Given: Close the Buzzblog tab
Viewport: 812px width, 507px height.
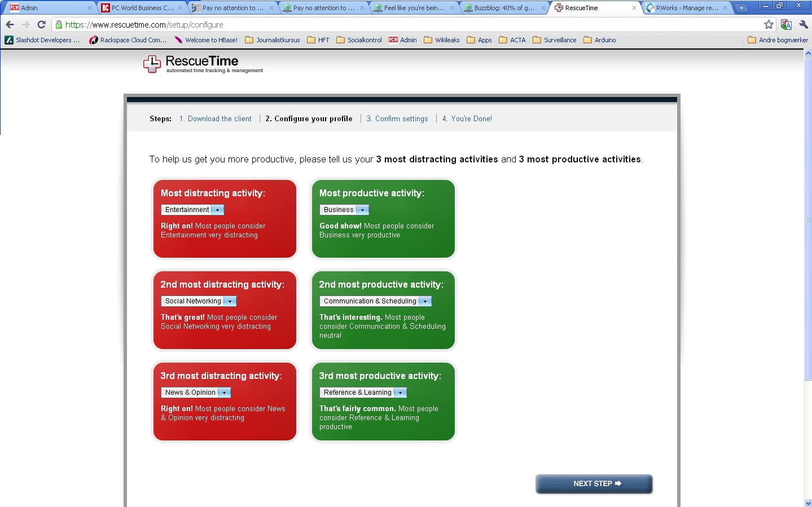Looking at the screenshot, I should coord(543,8).
